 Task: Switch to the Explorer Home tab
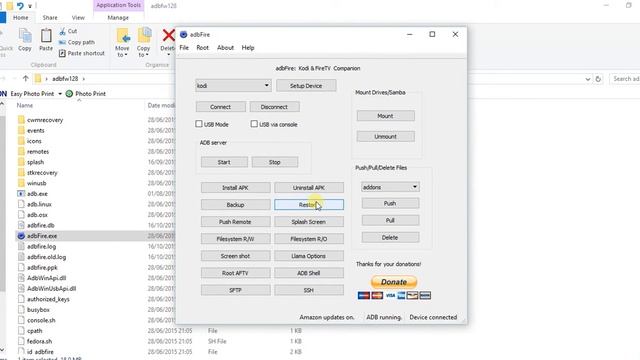point(20,18)
